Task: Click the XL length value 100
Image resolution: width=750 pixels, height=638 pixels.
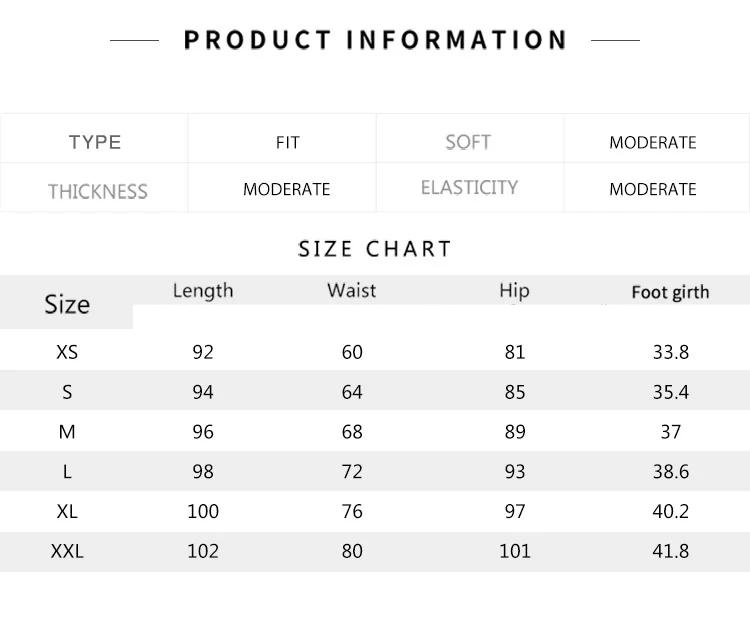Action: 203,511
